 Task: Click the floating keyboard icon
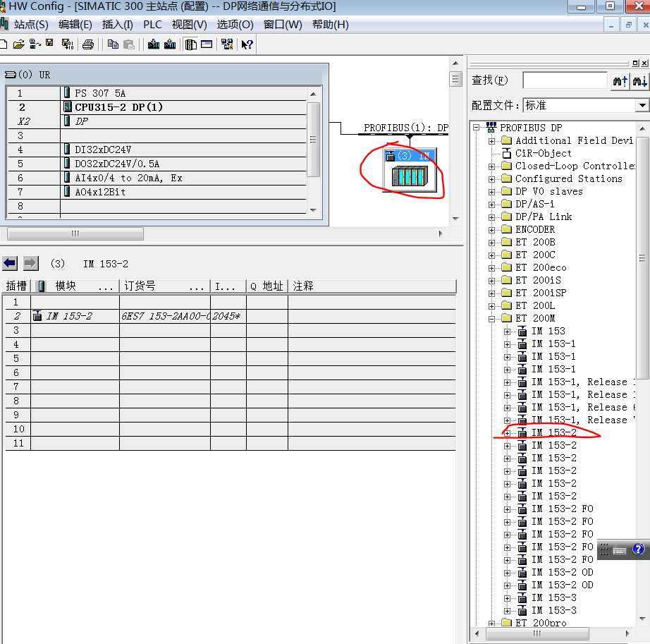click(619, 550)
